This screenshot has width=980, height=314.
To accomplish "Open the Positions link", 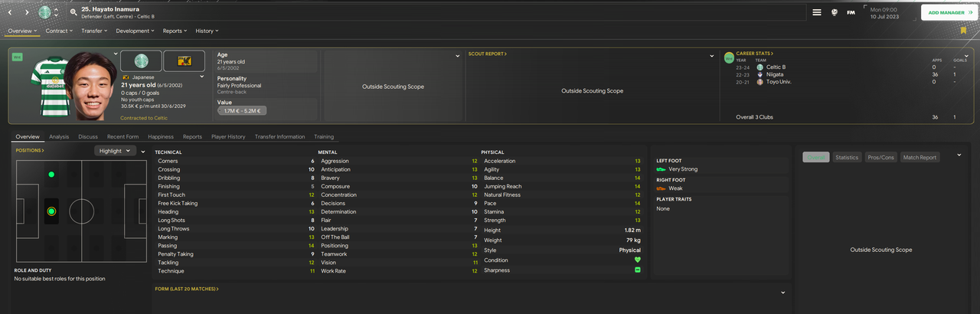I will click(x=30, y=150).
